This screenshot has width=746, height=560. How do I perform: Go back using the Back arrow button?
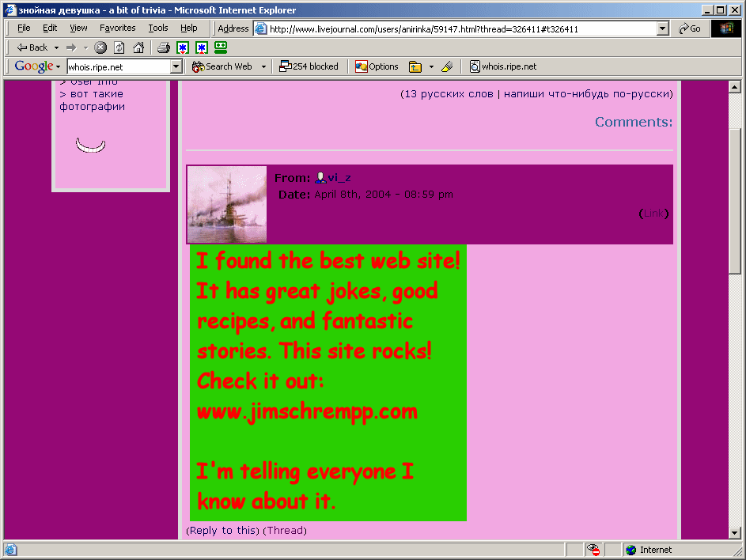[x=32, y=47]
